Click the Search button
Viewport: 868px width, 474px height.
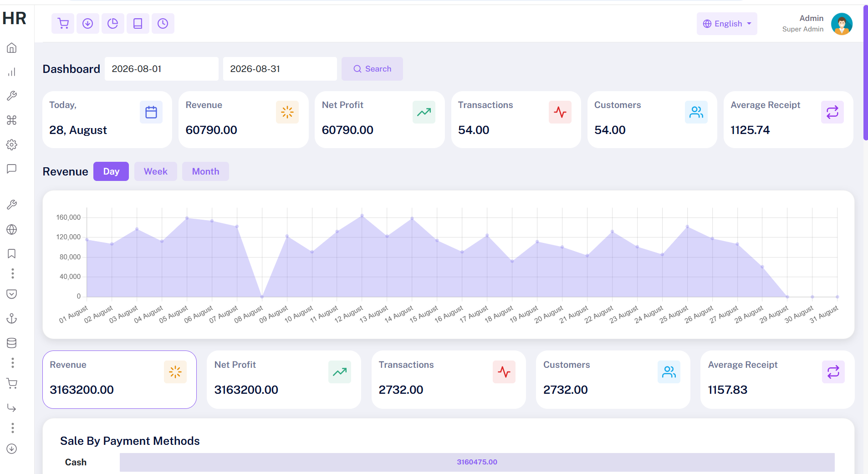pos(372,69)
